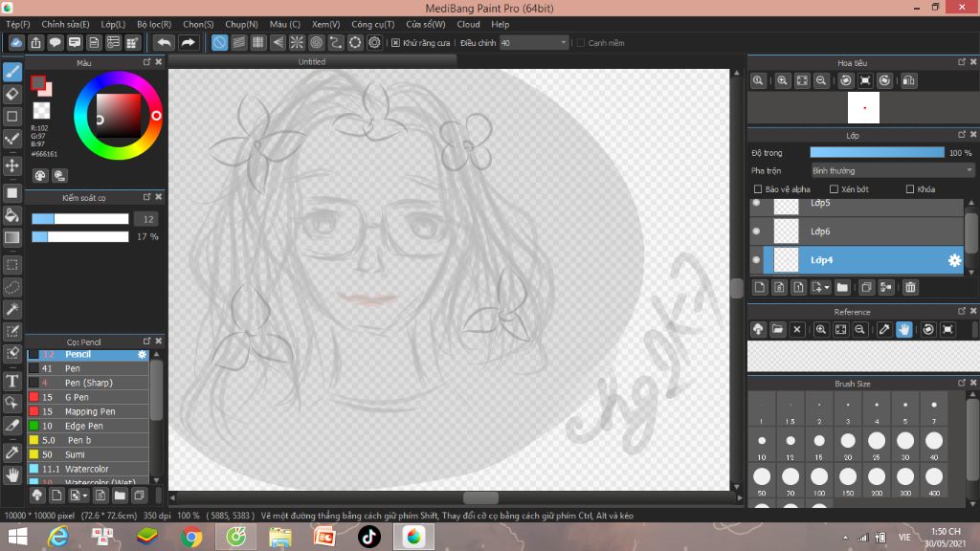The height and width of the screenshot is (551, 980).
Task: Select the G Pen brush
Action: tap(88, 397)
